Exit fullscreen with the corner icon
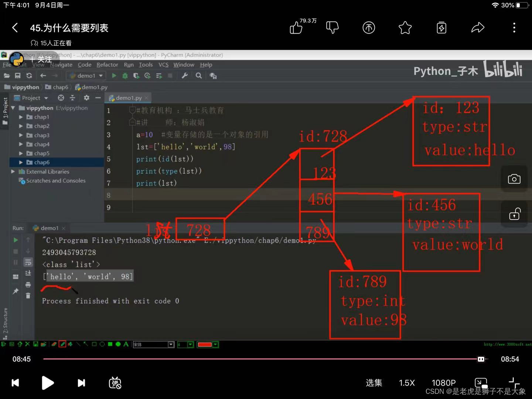 point(514,382)
